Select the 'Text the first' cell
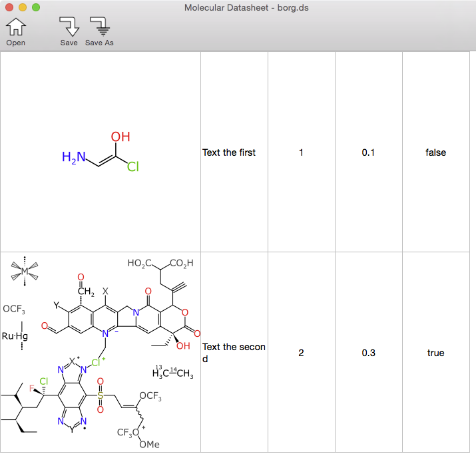The height and width of the screenshot is (458, 476). (x=234, y=152)
